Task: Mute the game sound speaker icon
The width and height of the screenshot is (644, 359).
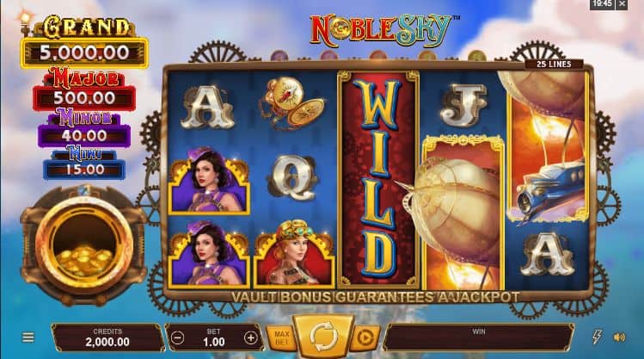Action: pyautogui.click(x=619, y=337)
